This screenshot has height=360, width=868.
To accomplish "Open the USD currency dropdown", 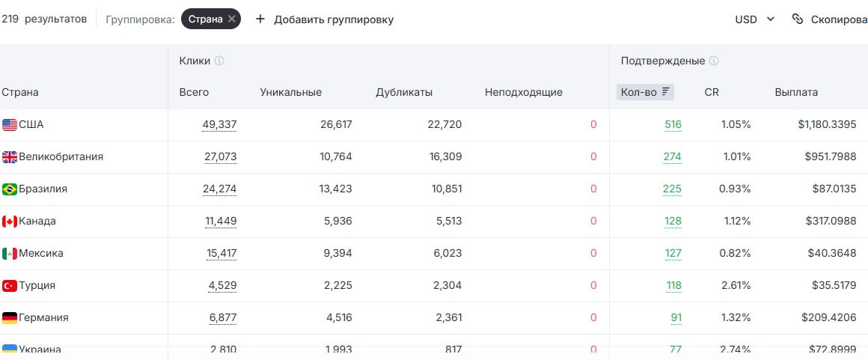I will coord(754,19).
